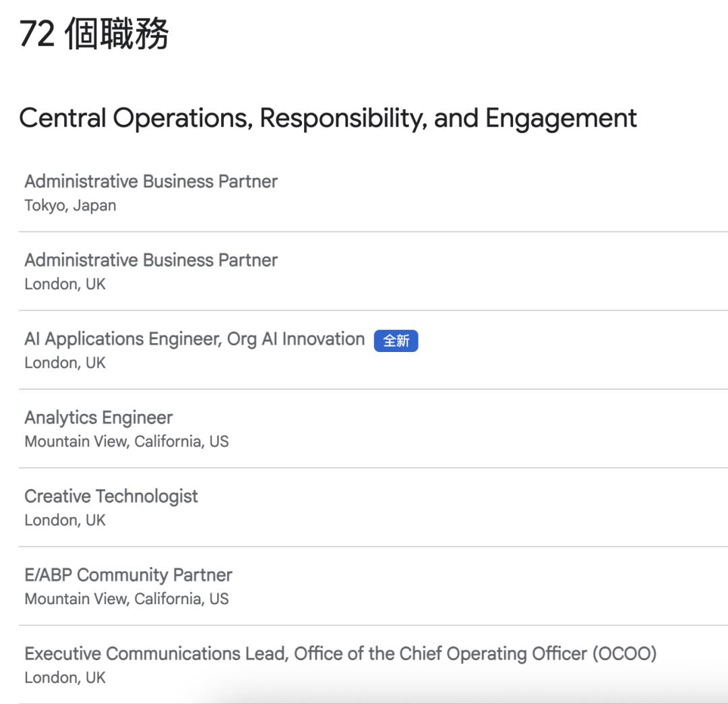The width and height of the screenshot is (728, 704).
Task: Click London, UK under second Administrative Business Partner
Action: [65, 285]
